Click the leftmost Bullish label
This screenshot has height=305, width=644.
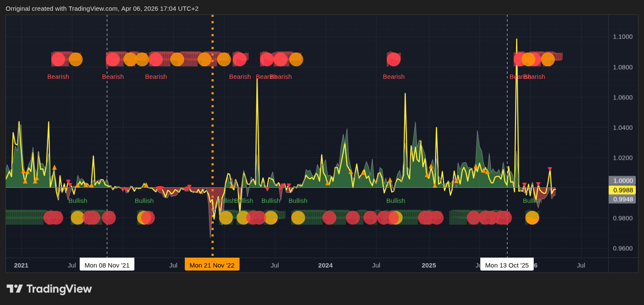point(78,201)
